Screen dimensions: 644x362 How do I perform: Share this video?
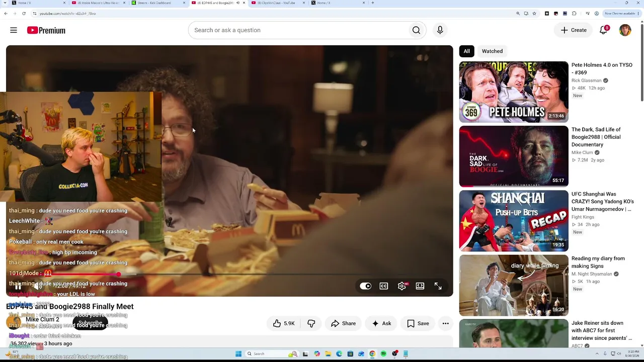click(x=343, y=323)
